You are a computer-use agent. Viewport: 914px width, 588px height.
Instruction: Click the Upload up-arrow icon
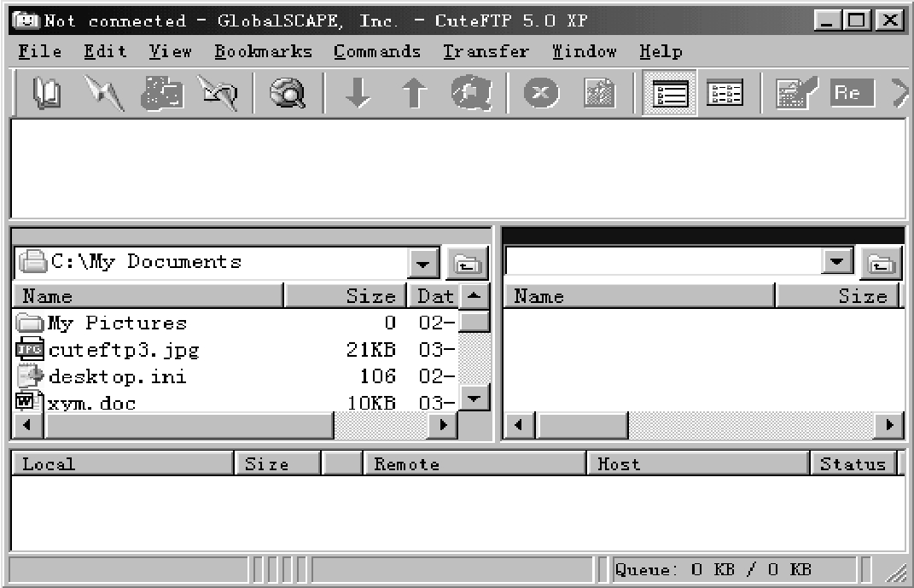[x=415, y=93]
